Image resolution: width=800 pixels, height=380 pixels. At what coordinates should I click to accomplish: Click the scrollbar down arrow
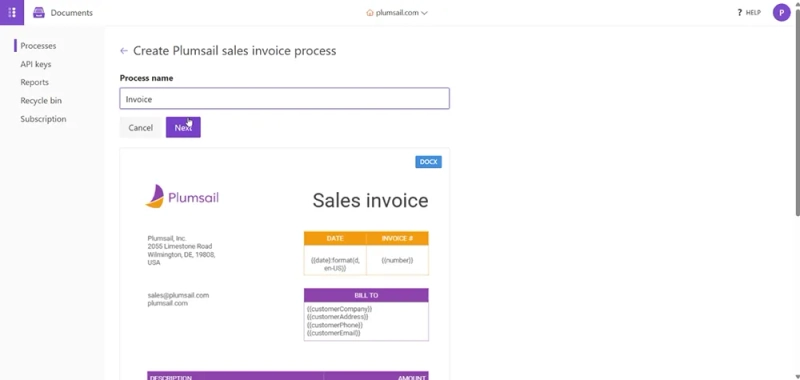point(796,376)
